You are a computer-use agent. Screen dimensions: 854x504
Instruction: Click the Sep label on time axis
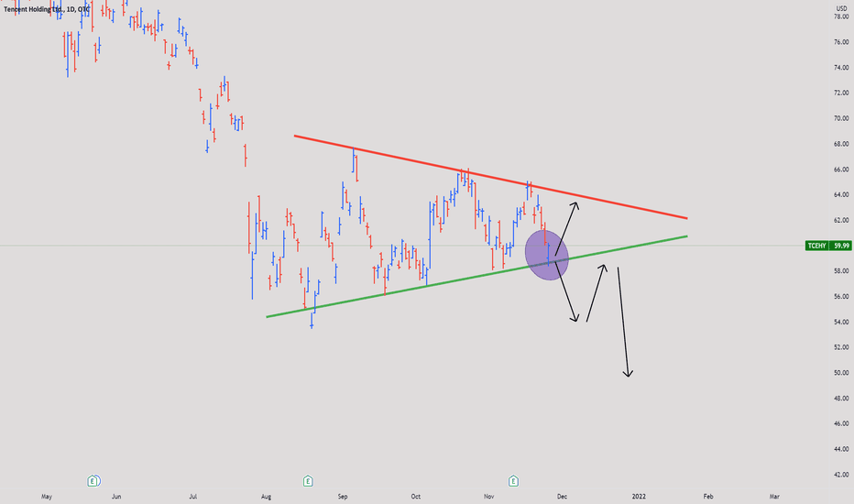tap(343, 497)
